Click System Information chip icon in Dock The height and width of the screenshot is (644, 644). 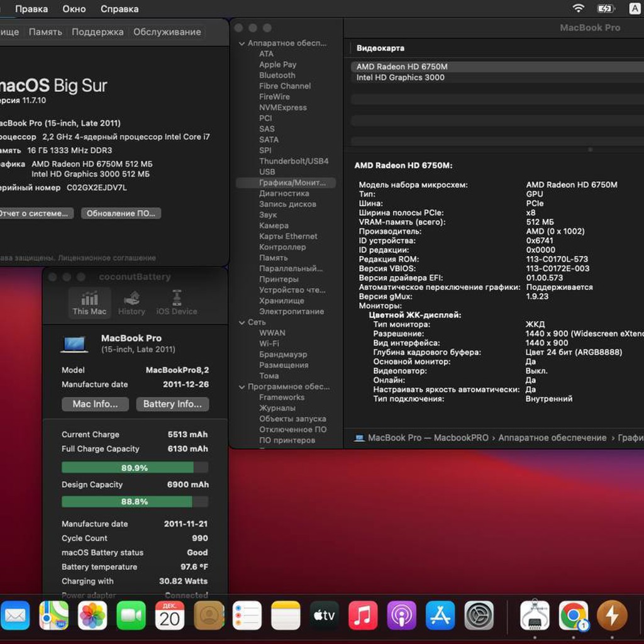535,615
